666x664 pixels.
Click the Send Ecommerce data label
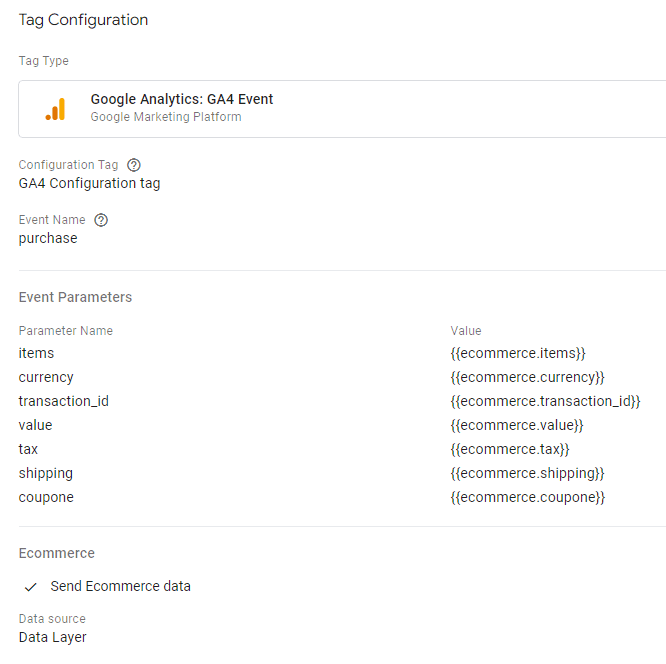tap(121, 586)
